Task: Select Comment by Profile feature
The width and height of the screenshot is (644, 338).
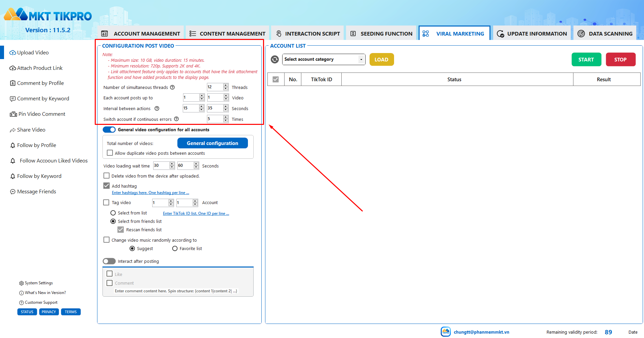Action: [x=37, y=83]
